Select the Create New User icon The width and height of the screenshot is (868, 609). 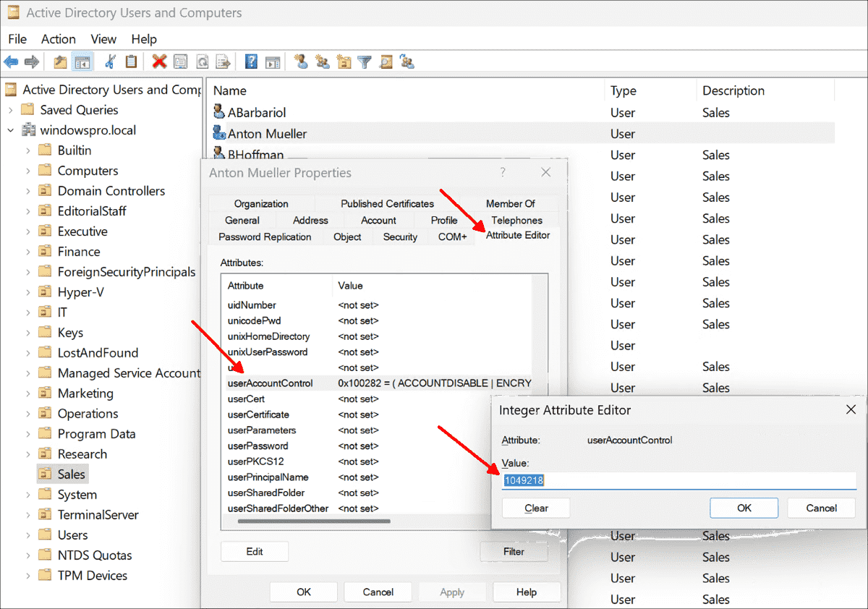coord(301,61)
